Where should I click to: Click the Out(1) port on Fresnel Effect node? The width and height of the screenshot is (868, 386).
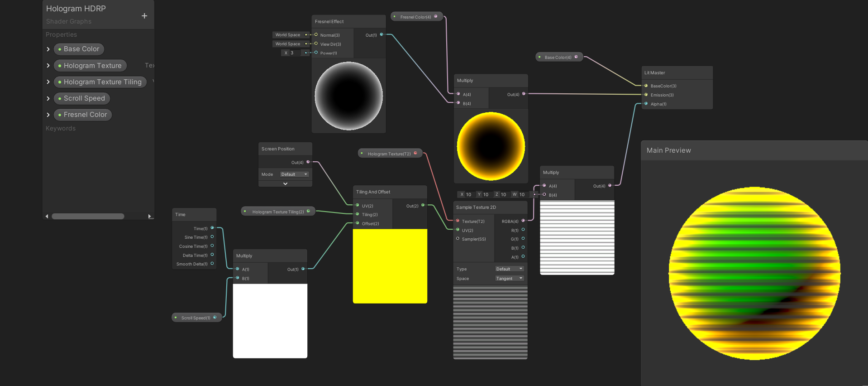click(382, 35)
